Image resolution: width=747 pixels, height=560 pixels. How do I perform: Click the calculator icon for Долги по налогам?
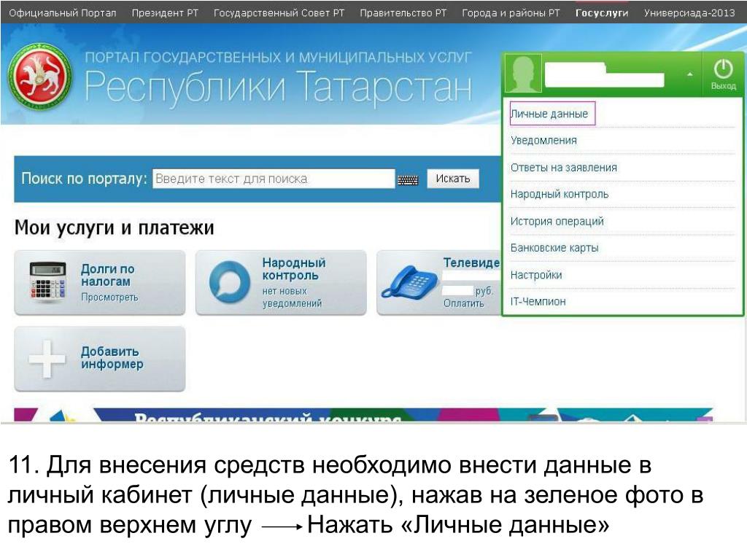pos(47,282)
